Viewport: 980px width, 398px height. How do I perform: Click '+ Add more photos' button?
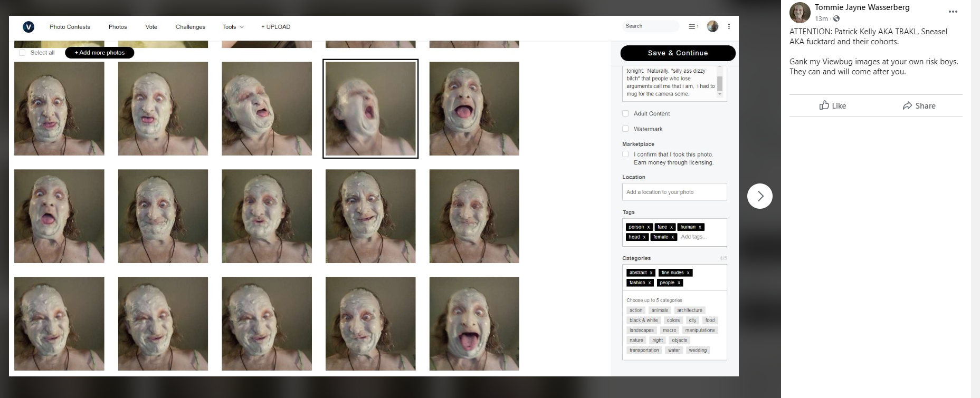[x=99, y=53]
